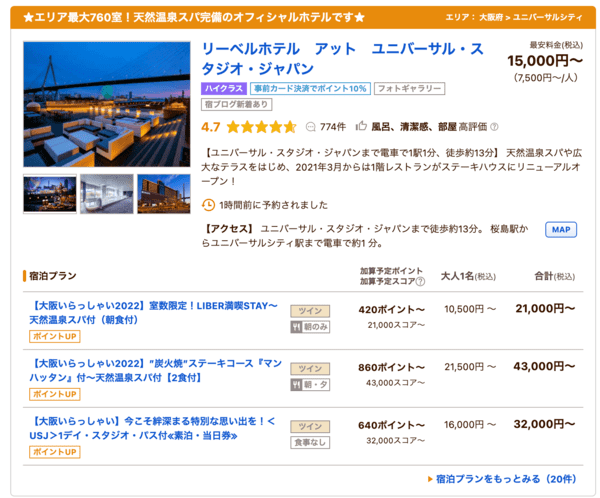Open the hotel title link リーベルホテル

(x=342, y=59)
